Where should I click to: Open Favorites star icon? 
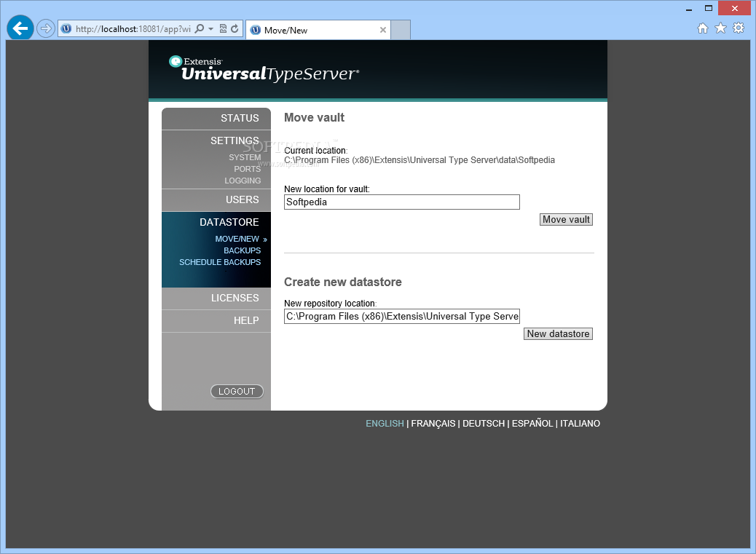pyautogui.click(x=720, y=28)
